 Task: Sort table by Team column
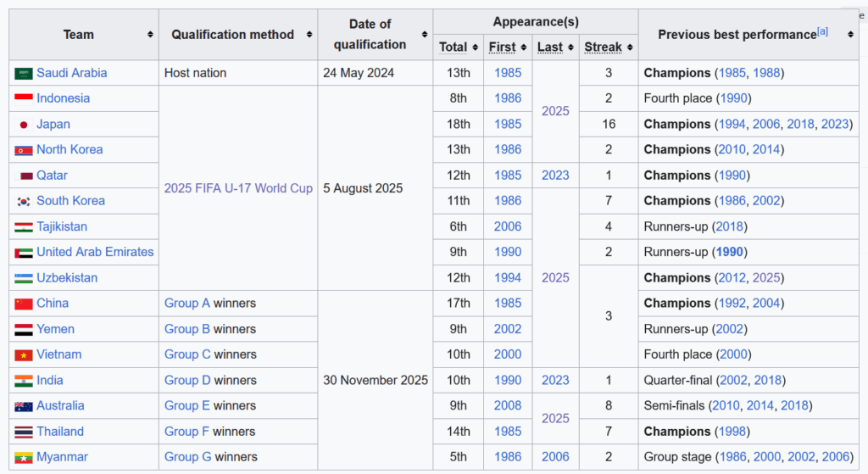point(150,35)
